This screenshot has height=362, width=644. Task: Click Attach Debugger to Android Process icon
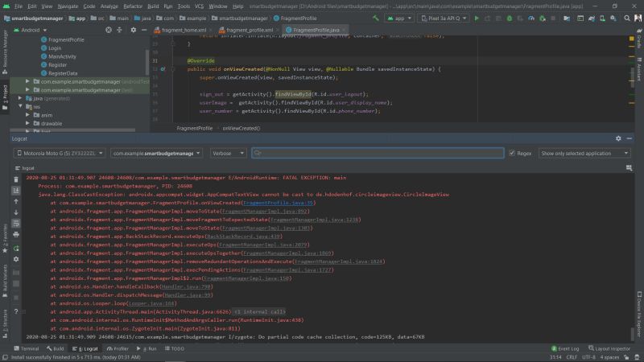tap(542, 19)
